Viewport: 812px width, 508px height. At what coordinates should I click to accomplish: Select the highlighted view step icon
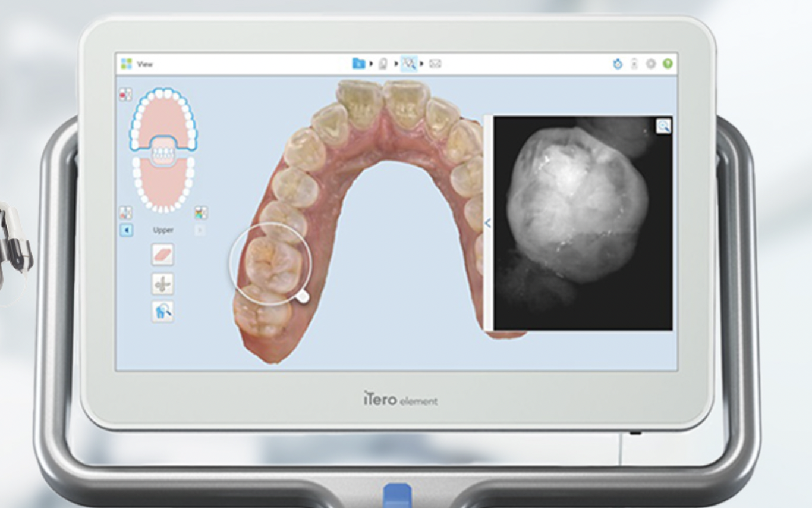click(409, 64)
